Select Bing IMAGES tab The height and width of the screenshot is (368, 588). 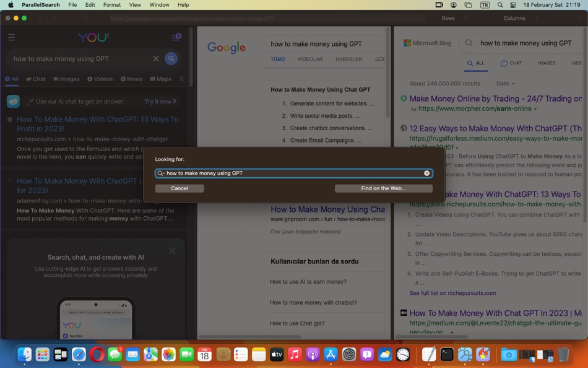(547, 63)
